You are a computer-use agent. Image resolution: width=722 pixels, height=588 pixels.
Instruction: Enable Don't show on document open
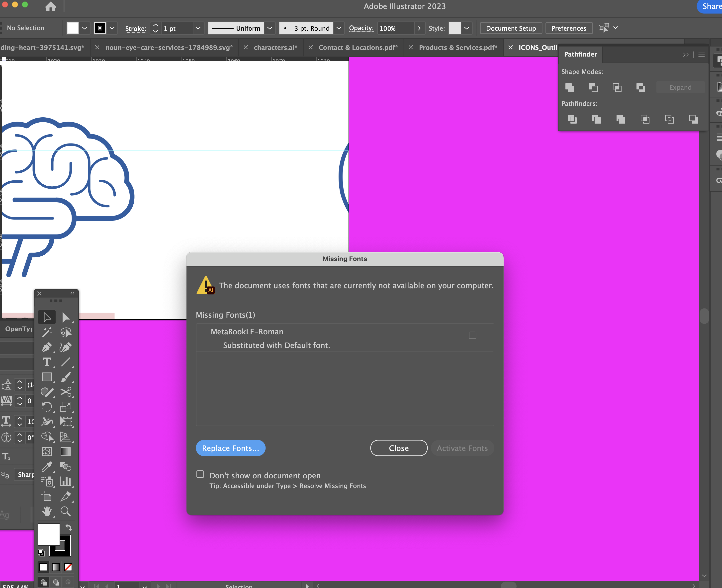pos(200,474)
